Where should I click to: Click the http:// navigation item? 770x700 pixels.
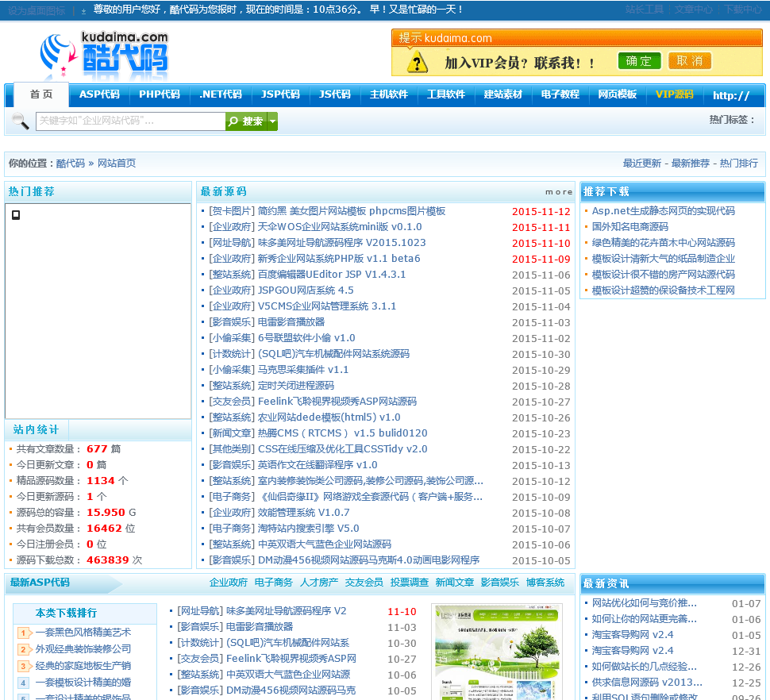coord(731,95)
